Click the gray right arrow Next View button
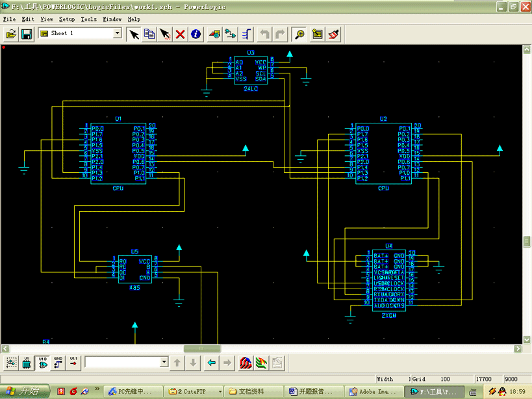Viewport: 532px width, 399px height. [227, 363]
